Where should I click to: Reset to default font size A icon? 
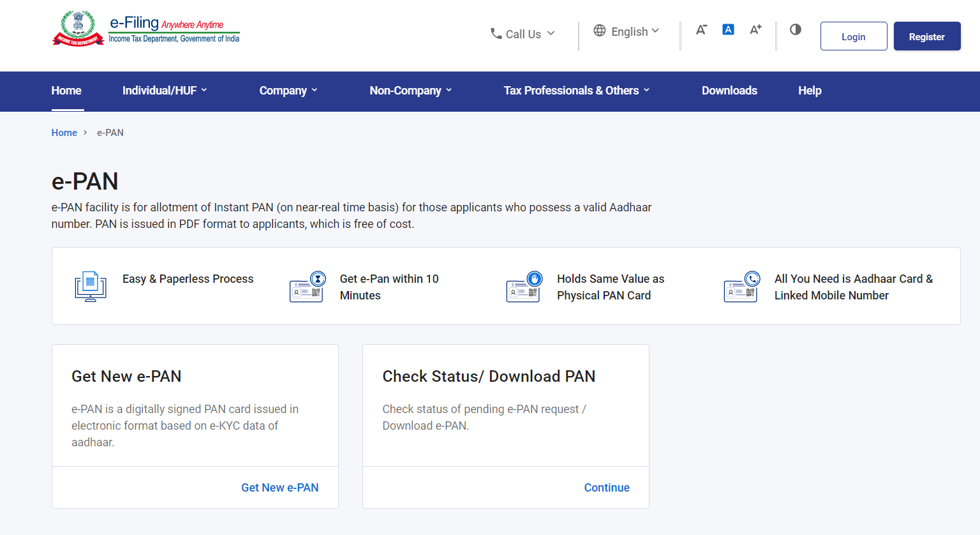coord(728,29)
